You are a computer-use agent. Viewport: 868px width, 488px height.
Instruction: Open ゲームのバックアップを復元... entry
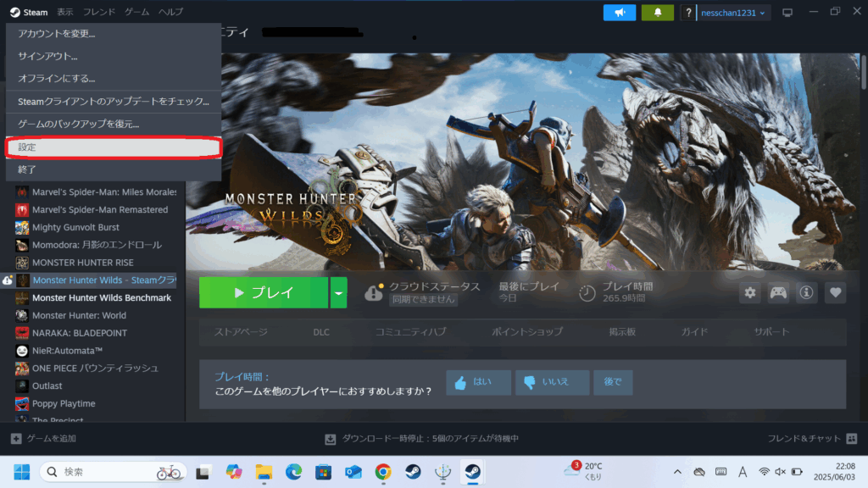(114, 124)
